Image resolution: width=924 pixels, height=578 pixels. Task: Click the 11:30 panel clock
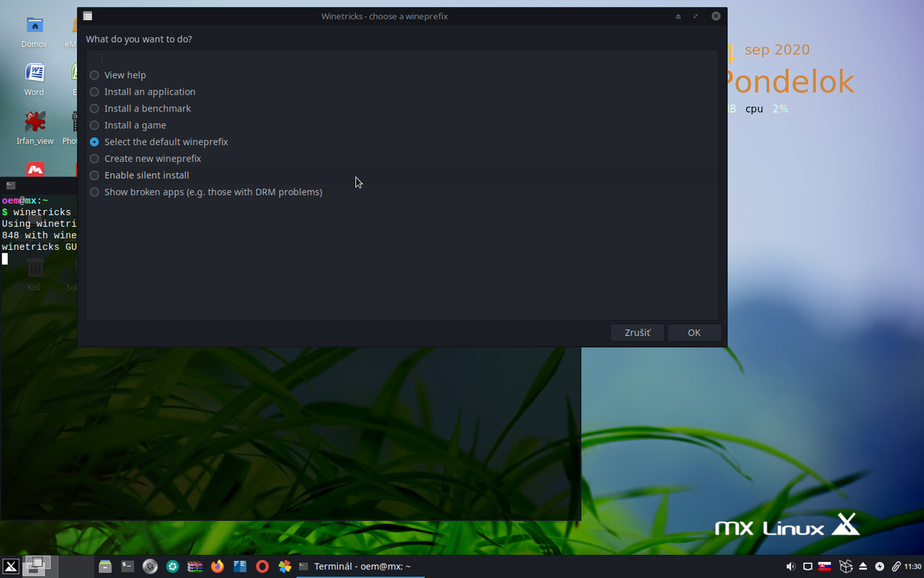[x=913, y=566]
